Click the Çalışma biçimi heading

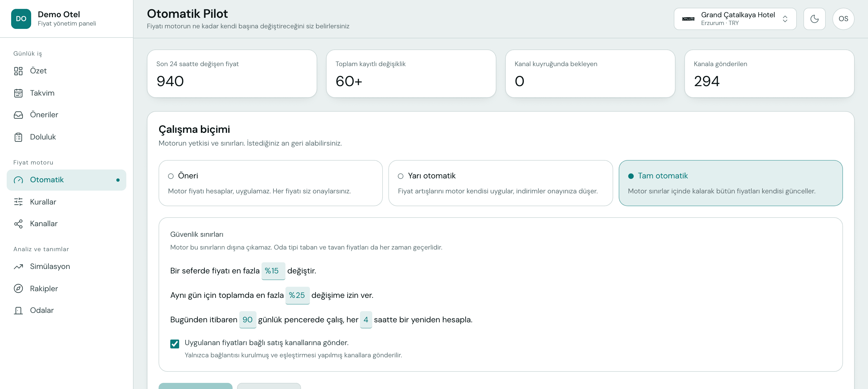194,129
